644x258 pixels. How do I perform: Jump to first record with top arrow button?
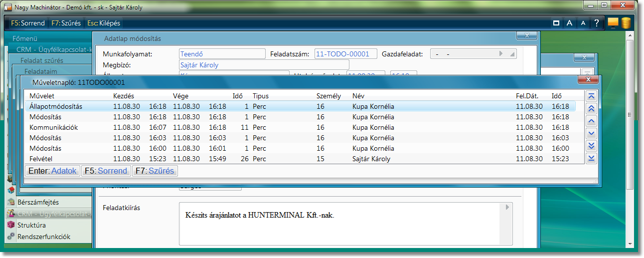592,96
